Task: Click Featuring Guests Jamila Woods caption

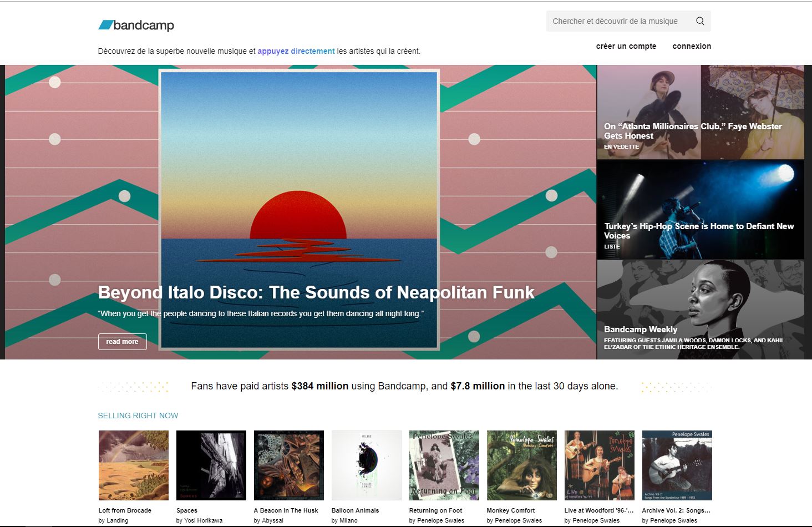Action: (x=694, y=343)
